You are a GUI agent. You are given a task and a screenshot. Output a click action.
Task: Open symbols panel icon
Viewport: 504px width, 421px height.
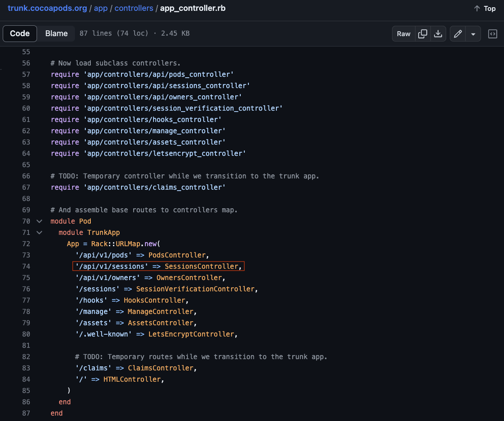492,34
